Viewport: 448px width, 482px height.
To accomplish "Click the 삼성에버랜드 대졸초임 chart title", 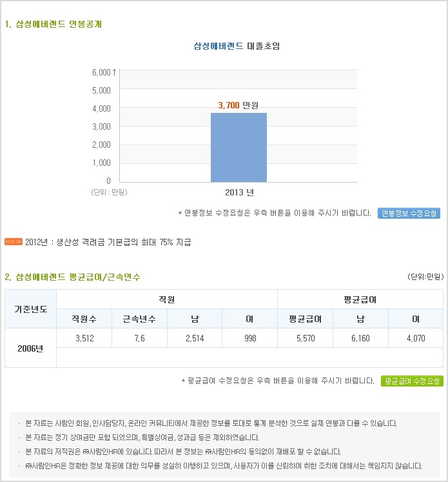I will click(x=237, y=46).
